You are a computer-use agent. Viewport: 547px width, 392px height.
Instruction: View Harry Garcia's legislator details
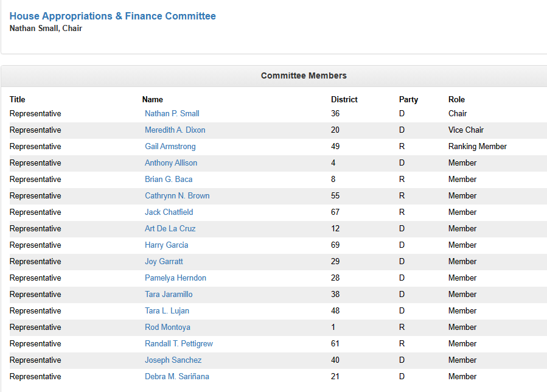[166, 245]
